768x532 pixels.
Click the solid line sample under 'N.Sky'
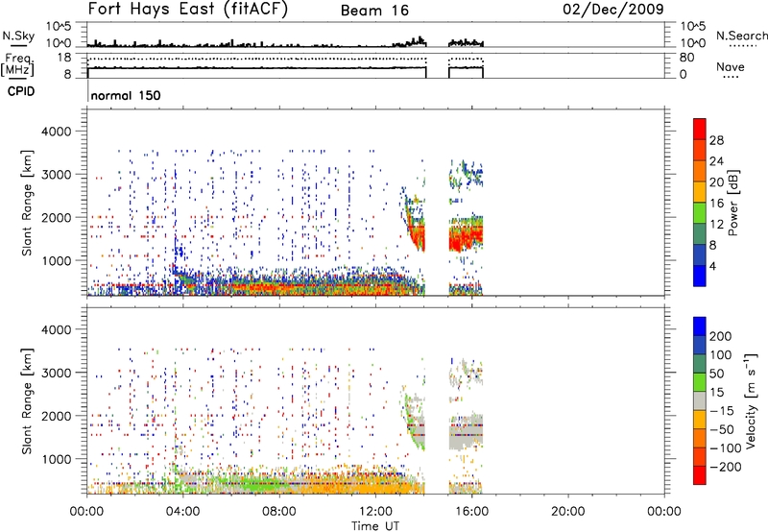pyautogui.click(x=18, y=46)
